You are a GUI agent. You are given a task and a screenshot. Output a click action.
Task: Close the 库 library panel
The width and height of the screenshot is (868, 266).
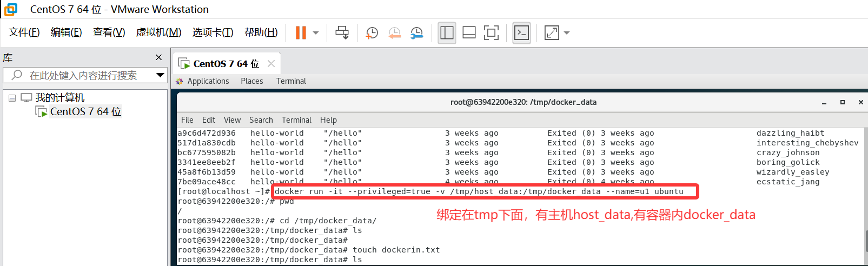click(158, 57)
